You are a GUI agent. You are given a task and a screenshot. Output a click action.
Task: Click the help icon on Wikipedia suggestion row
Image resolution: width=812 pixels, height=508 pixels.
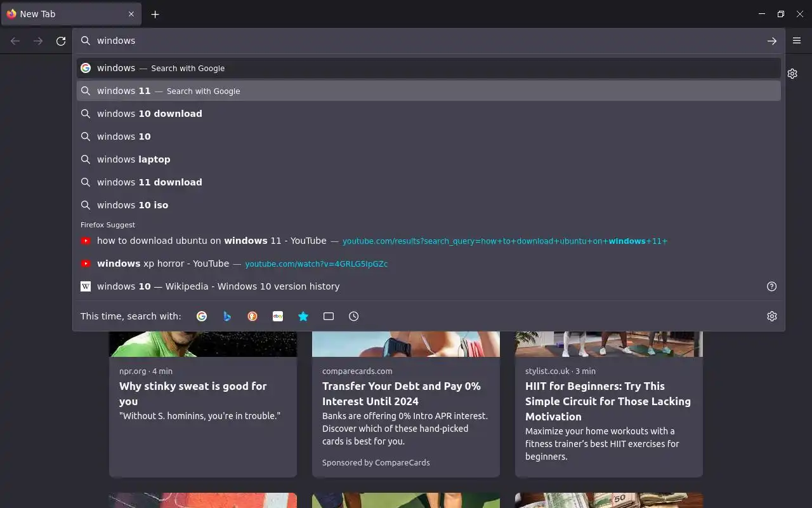[772, 286]
